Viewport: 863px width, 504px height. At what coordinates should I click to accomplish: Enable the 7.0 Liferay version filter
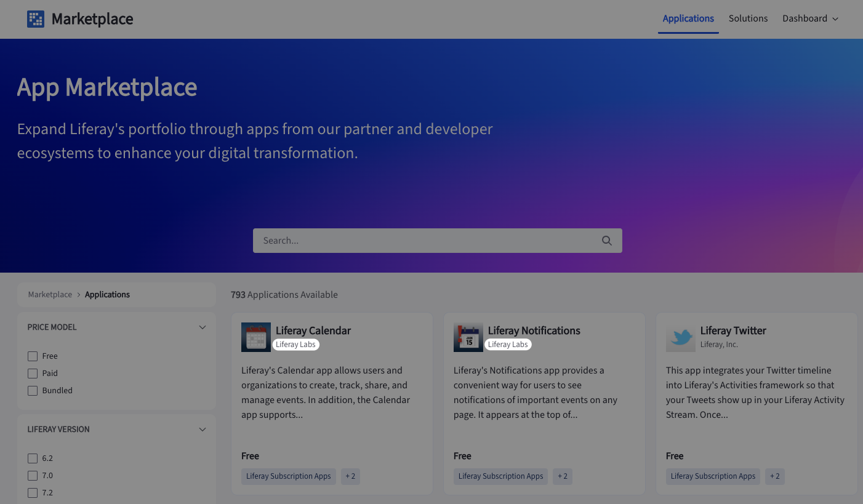[x=33, y=476]
